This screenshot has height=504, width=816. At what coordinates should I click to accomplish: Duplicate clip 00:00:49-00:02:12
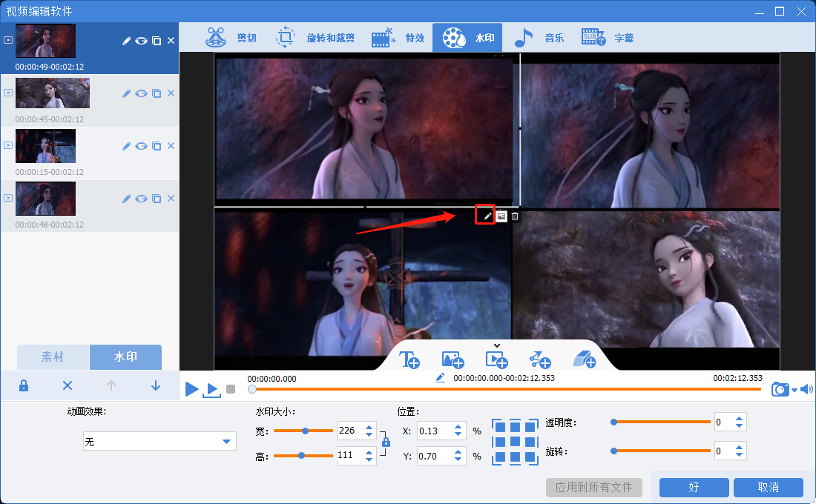[x=156, y=41]
